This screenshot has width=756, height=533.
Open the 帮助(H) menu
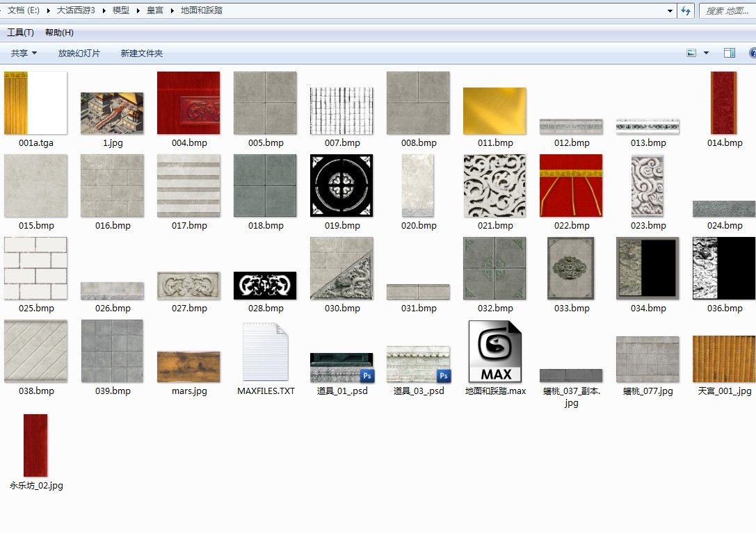(x=59, y=33)
